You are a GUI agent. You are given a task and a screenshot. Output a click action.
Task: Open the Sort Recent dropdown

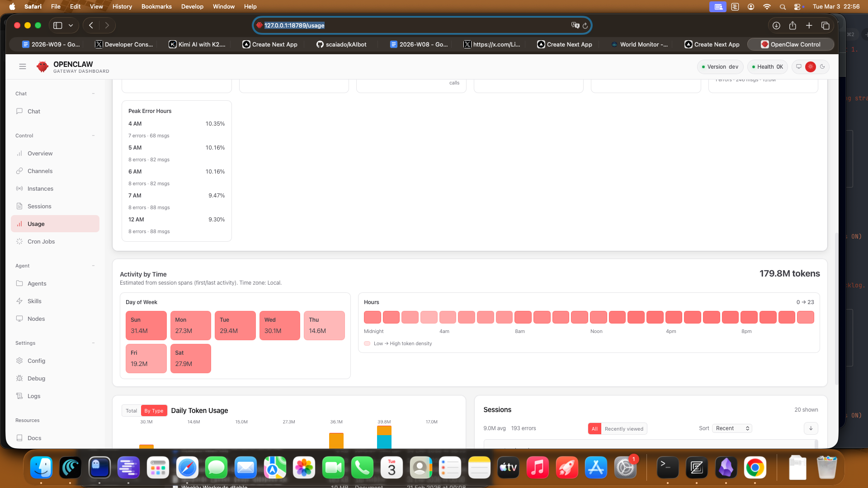[x=732, y=428]
